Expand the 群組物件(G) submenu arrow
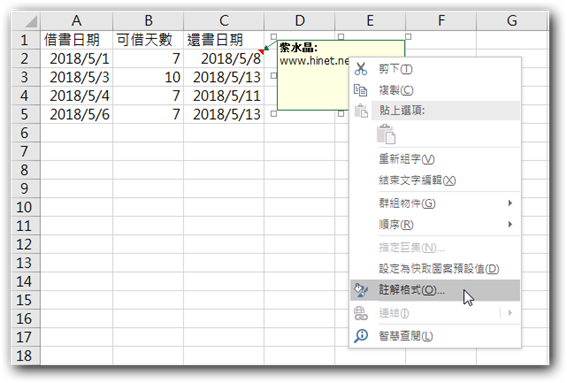The height and width of the screenshot is (383, 567). (x=510, y=203)
